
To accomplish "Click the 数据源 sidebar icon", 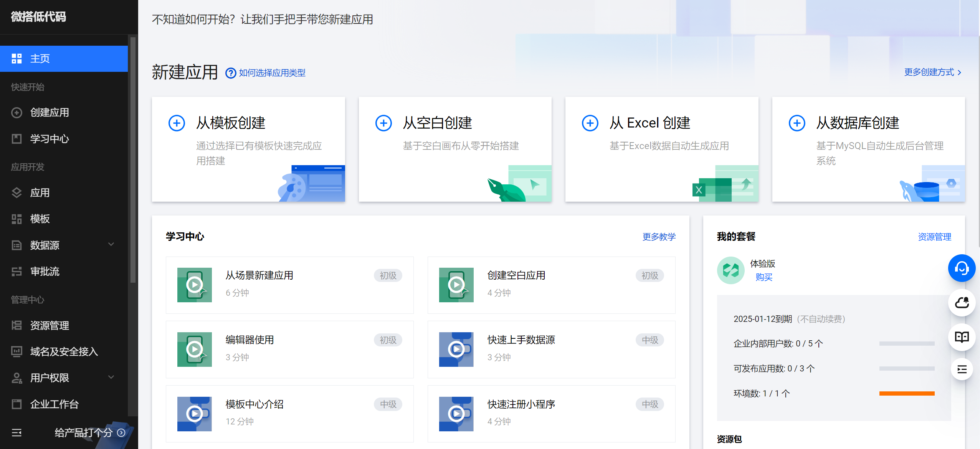I will pyautogui.click(x=17, y=245).
